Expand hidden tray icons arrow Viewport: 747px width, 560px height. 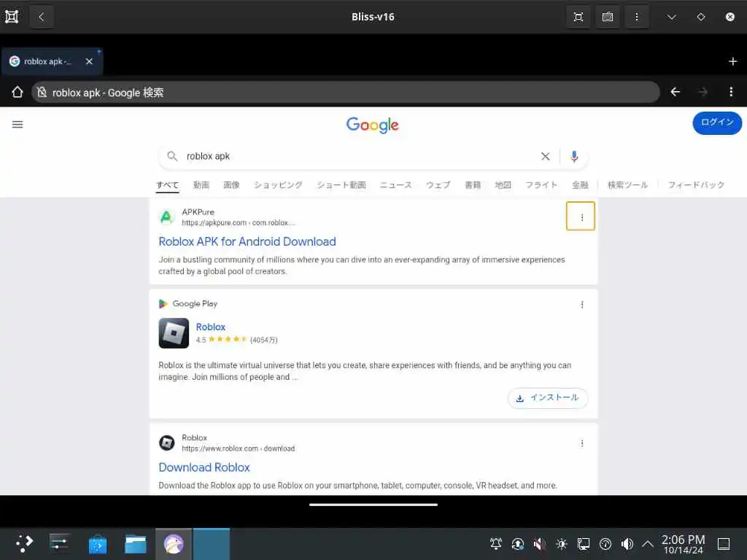(648, 544)
